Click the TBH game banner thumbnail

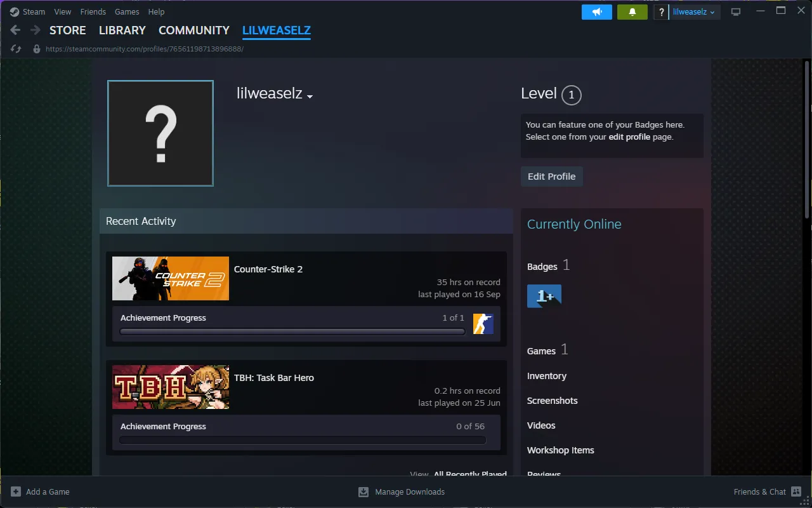pyautogui.click(x=171, y=387)
